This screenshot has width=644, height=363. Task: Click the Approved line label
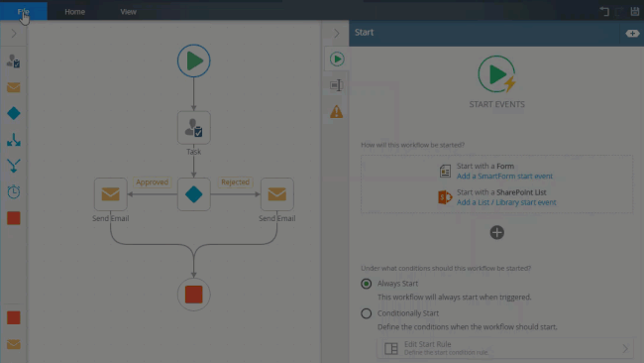coord(152,182)
